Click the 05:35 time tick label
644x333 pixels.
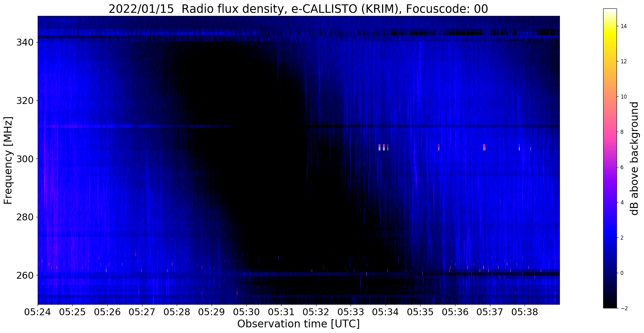click(421, 312)
